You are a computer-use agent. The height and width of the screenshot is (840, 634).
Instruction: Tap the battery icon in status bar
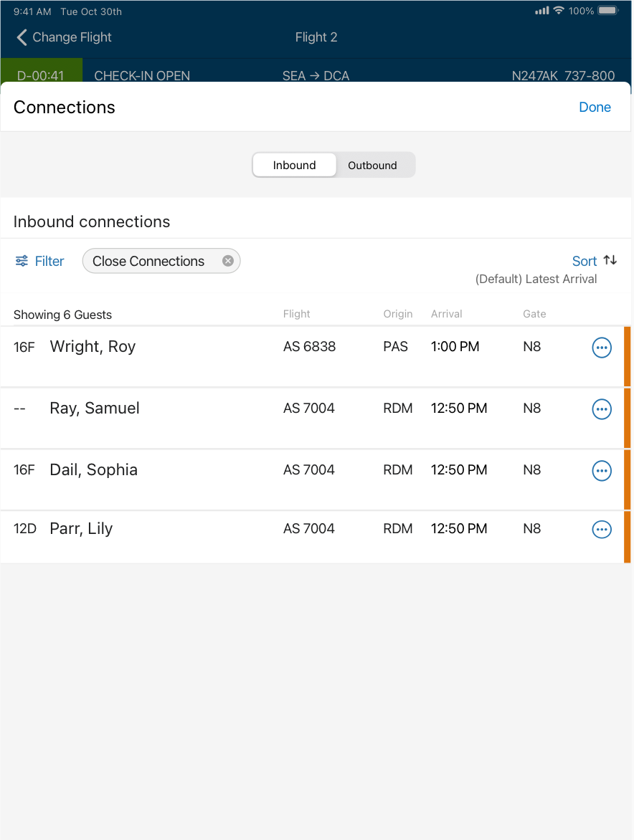(x=608, y=11)
